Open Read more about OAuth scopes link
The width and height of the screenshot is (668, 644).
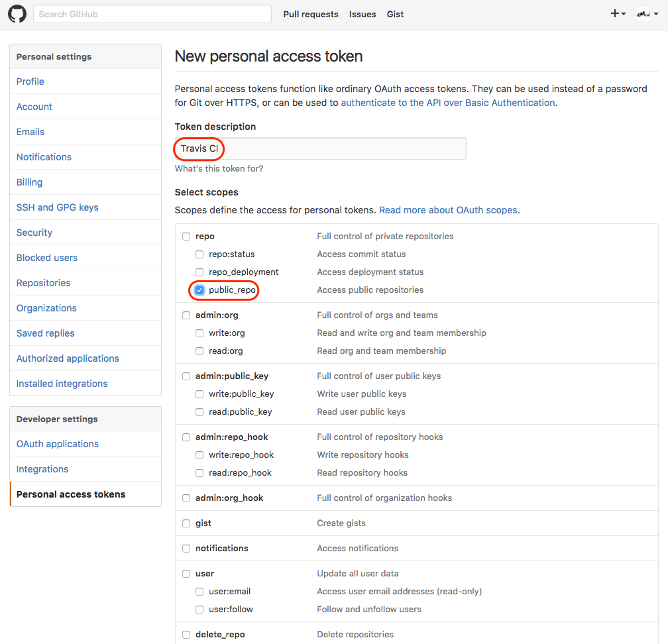(x=449, y=210)
